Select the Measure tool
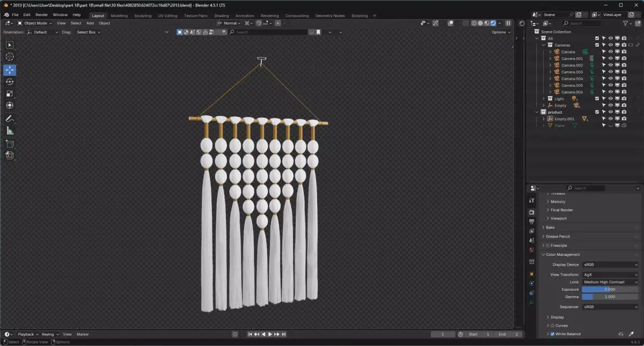The height and width of the screenshot is (346, 644). (10, 130)
